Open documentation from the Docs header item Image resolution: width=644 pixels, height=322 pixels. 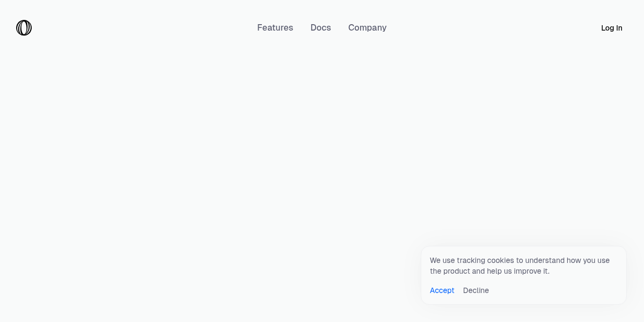coord(320,28)
